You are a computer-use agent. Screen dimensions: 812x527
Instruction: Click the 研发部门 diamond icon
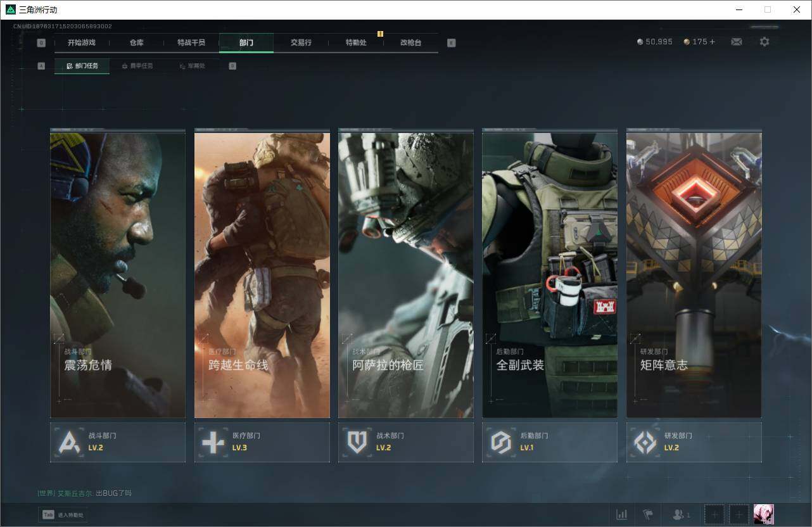[645, 442]
